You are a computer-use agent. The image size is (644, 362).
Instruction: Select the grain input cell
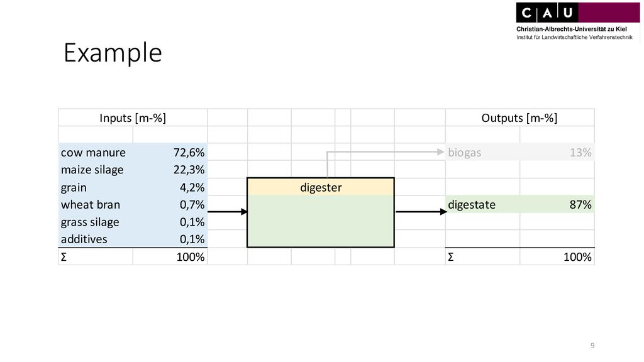pos(74,187)
